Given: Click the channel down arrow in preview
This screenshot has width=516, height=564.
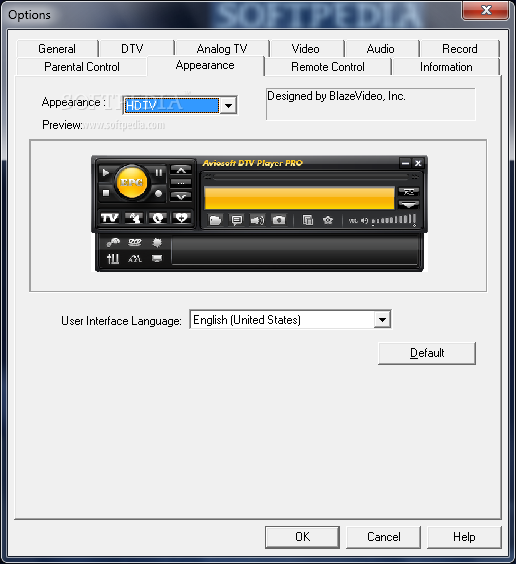Looking at the screenshot, I should (181, 197).
